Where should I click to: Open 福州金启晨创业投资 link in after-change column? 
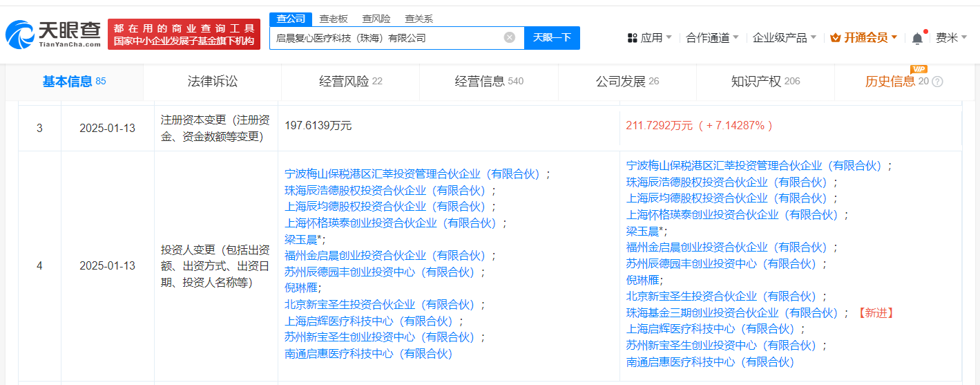(x=728, y=247)
